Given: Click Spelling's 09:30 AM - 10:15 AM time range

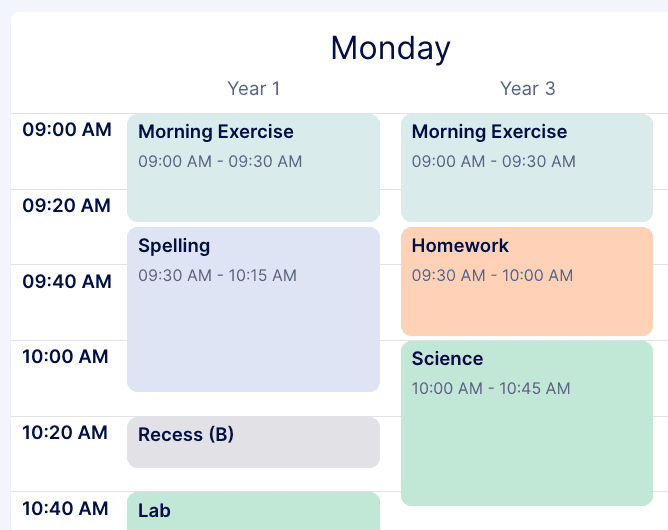Looking at the screenshot, I should [x=217, y=275].
